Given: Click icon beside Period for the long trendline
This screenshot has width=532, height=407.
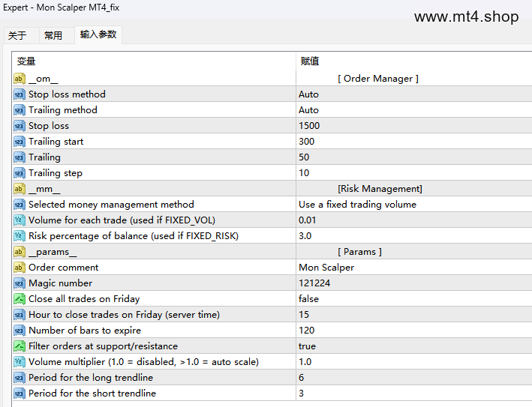Looking at the screenshot, I should 20,378.
